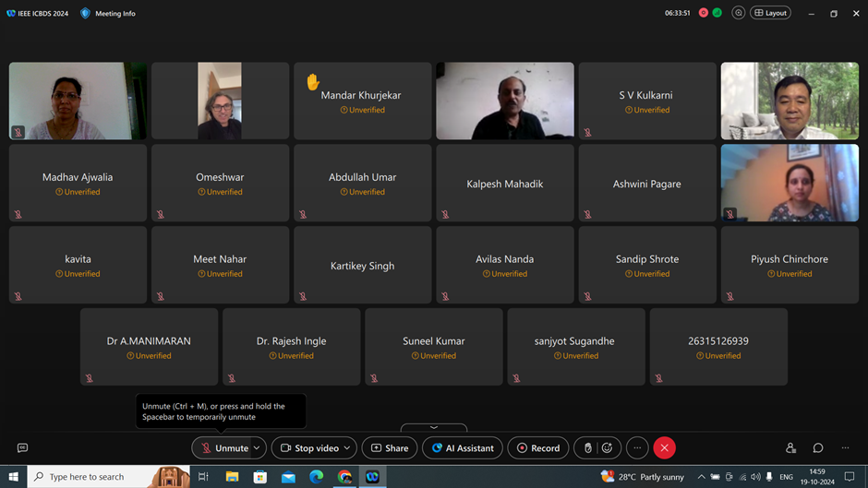This screenshot has height=488, width=868.
Task: Select Avilas Nanda's tile
Action: pos(505,265)
